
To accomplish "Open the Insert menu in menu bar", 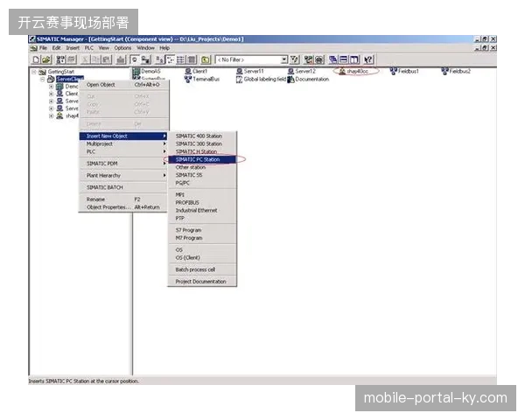I will 73,48.
